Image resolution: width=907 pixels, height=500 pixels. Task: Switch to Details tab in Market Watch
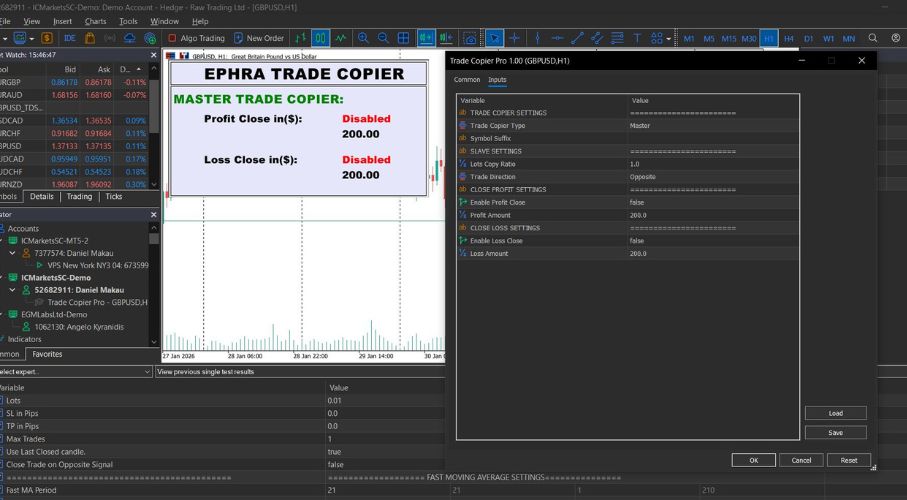(42, 197)
